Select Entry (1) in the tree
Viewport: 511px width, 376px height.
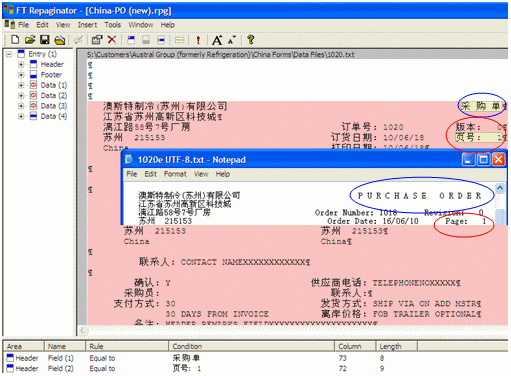coord(42,54)
